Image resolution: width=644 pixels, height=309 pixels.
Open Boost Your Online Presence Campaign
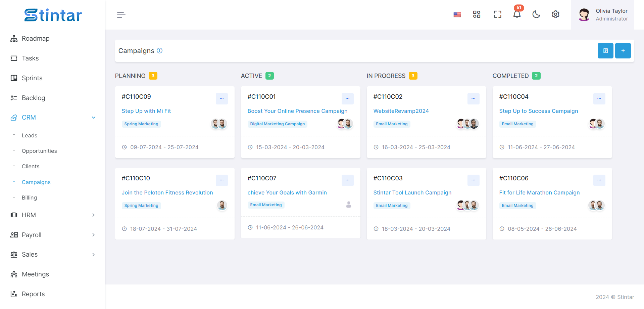pos(297,111)
